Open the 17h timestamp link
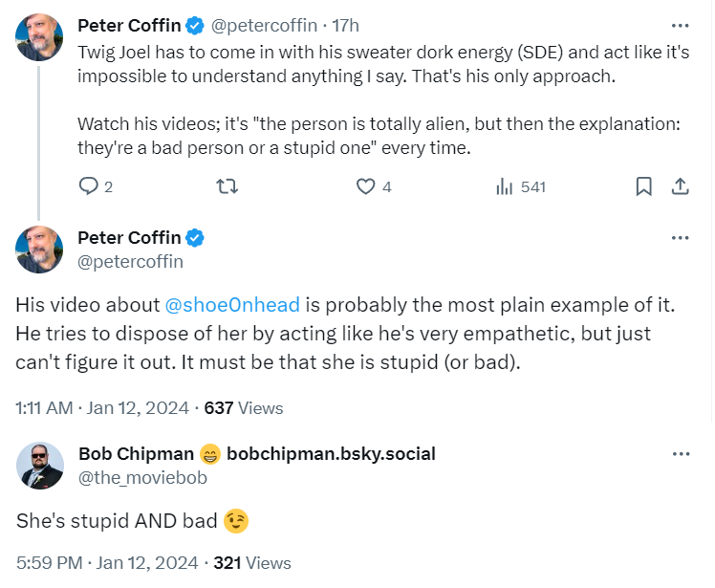This screenshot has height=588, width=715. tap(345, 25)
